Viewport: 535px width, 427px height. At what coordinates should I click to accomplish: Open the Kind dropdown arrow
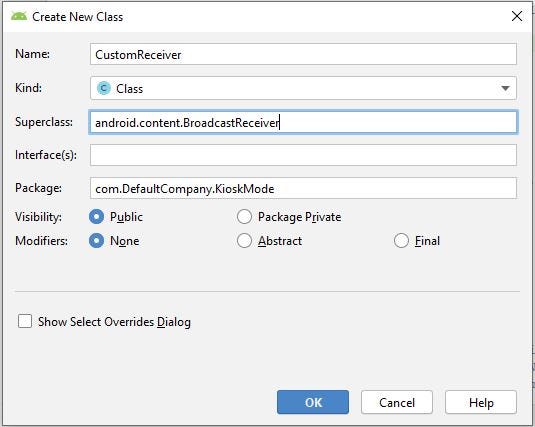click(x=505, y=88)
